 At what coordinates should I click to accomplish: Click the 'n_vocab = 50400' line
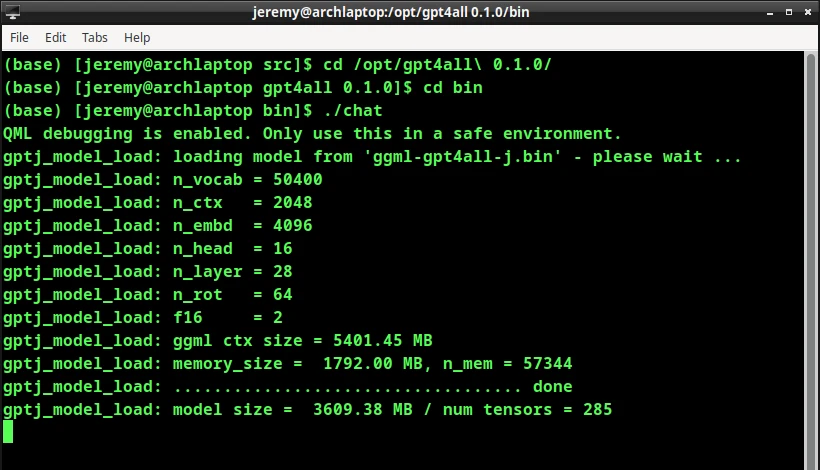click(163, 180)
